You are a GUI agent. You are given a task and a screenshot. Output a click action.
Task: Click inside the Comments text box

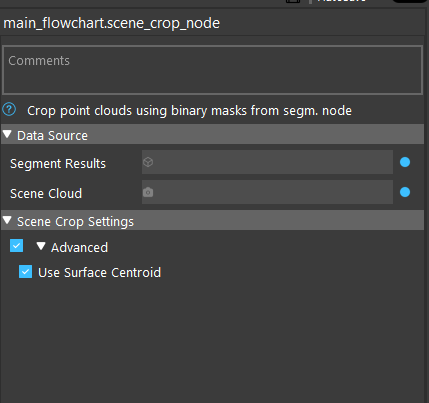pyautogui.click(x=212, y=70)
